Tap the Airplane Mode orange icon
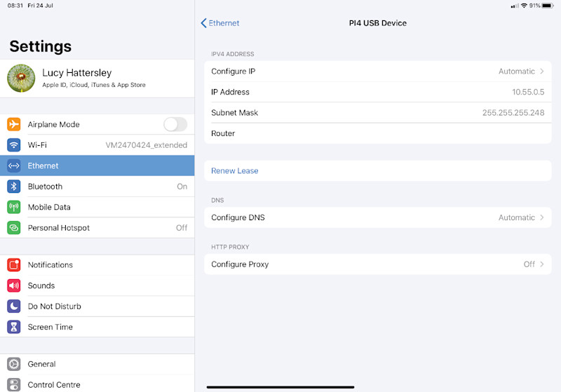The width and height of the screenshot is (561, 392). 13,124
